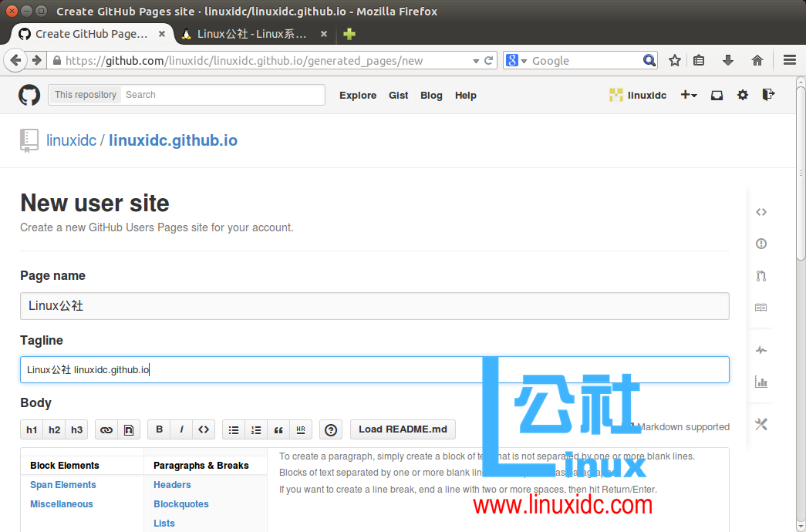This screenshot has width=806, height=532.
Task: Click the Google search magnifier
Action: (x=649, y=61)
